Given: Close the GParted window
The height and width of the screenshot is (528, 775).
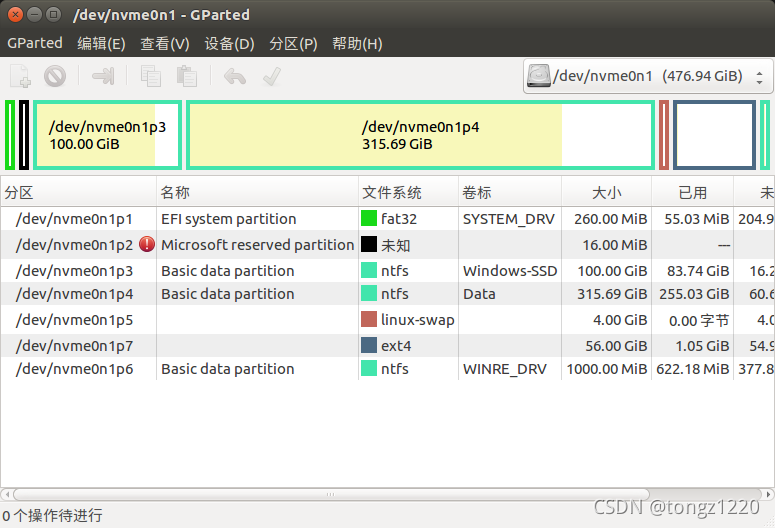Looking at the screenshot, I should [15, 14].
